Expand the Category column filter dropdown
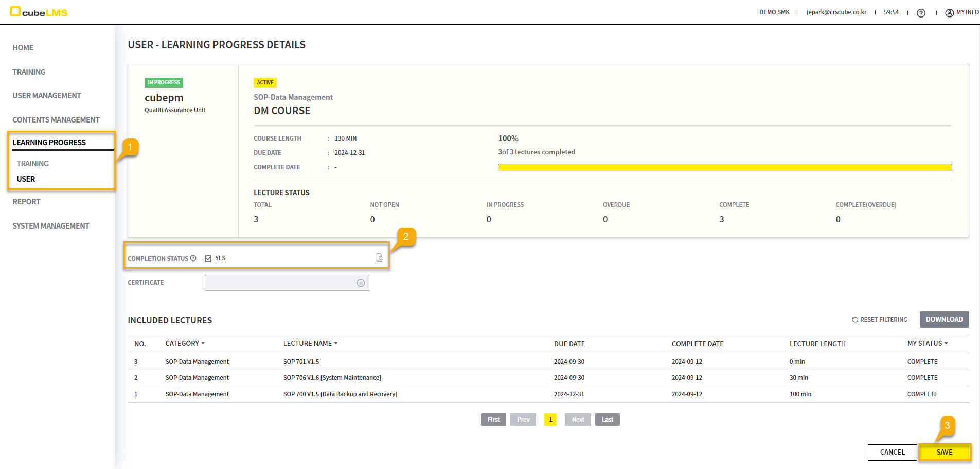Screen dimensions: 980x469 [x=203, y=343]
